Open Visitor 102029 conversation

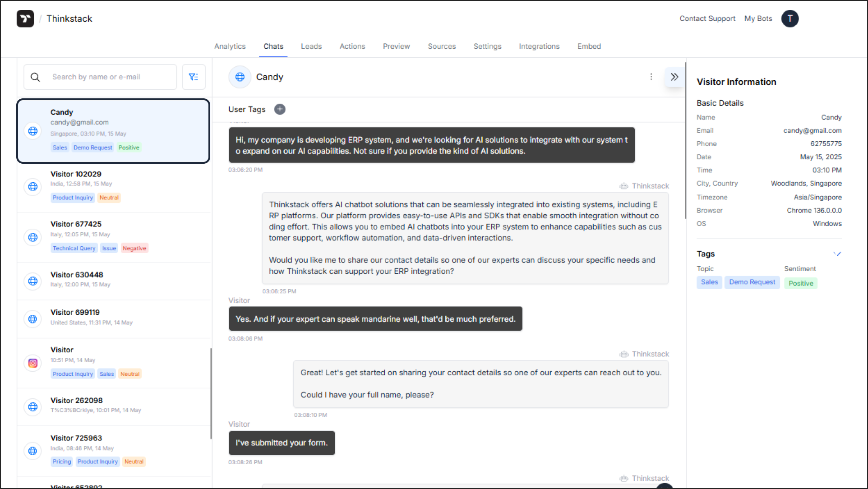coord(114,187)
